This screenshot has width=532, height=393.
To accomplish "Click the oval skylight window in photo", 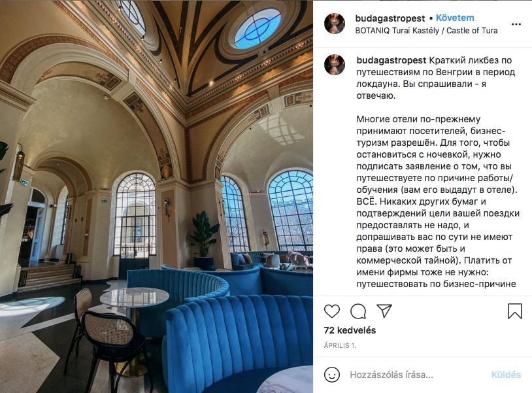I will [x=258, y=29].
